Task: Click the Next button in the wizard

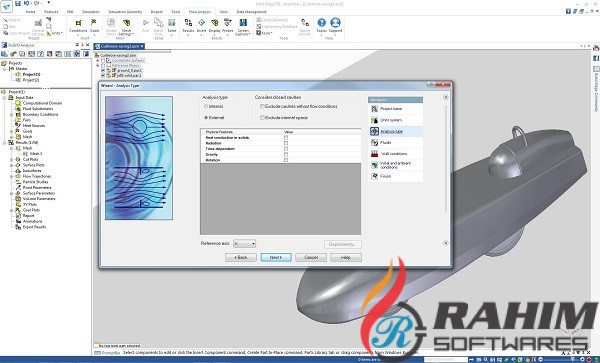Action: [276, 257]
